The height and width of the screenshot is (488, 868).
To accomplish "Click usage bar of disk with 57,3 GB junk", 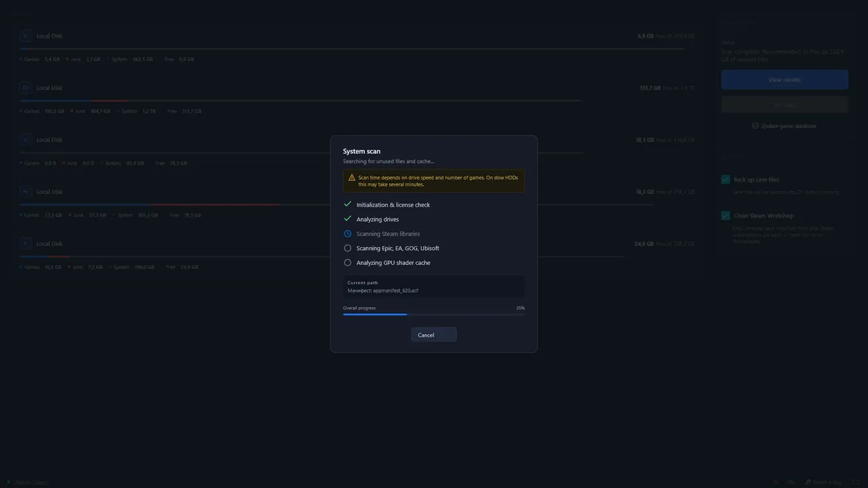I will click(x=337, y=205).
